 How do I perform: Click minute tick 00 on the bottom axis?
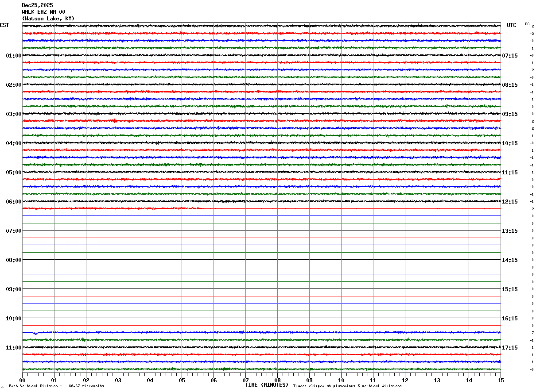pos(22,380)
